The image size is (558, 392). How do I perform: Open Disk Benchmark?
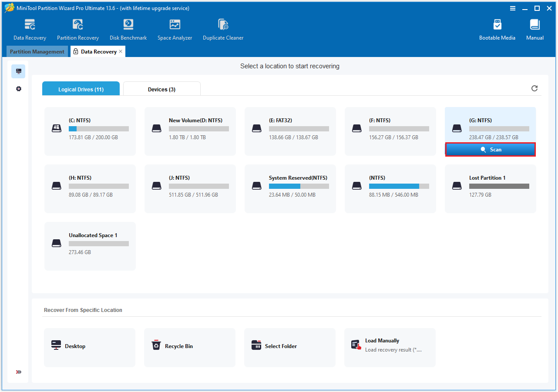(x=128, y=29)
